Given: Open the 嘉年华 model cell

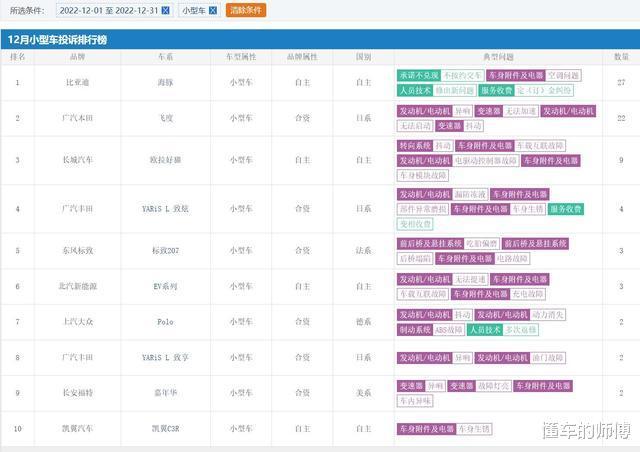Looking at the screenshot, I should (x=165, y=393).
